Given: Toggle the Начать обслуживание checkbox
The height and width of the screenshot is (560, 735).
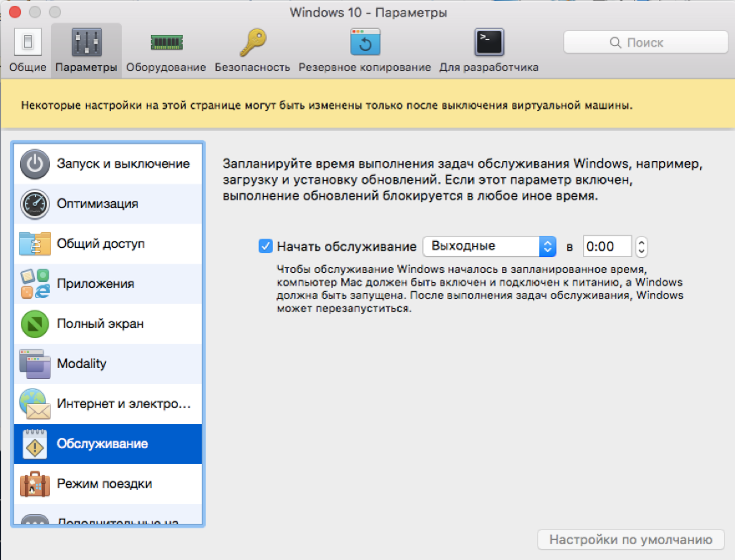Looking at the screenshot, I should pos(265,245).
